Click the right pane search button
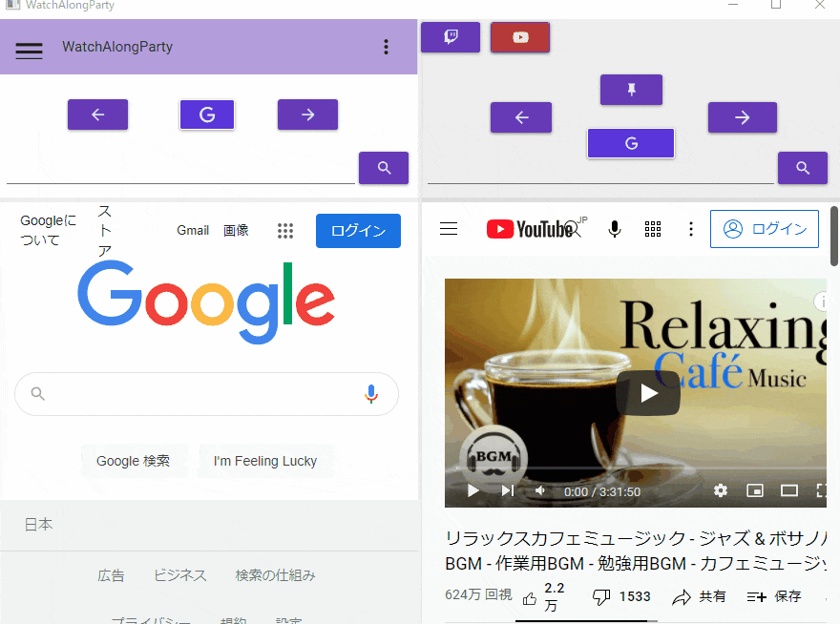840x624 pixels. (803, 168)
